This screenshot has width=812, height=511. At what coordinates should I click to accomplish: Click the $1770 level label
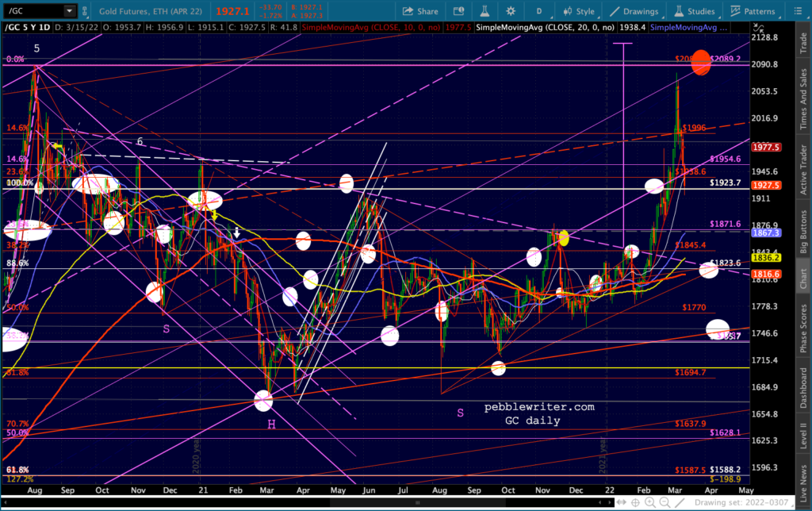coord(694,307)
